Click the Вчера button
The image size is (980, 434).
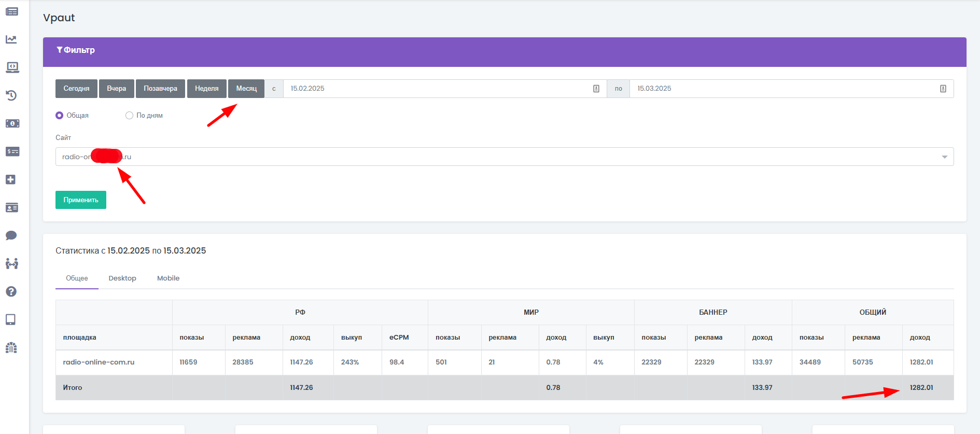(x=117, y=89)
